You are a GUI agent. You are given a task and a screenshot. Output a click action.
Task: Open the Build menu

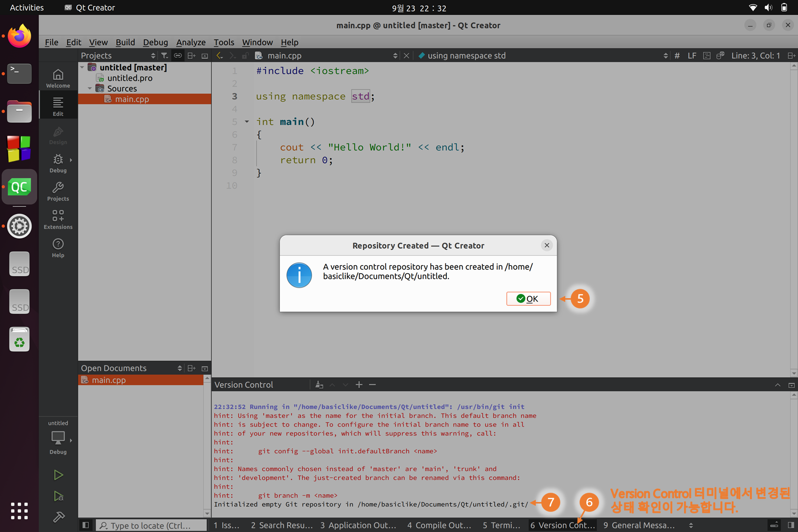point(125,42)
